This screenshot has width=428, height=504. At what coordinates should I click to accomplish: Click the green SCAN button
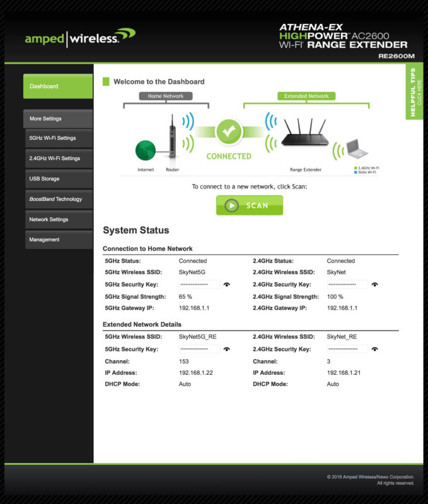tap(250, 205)
